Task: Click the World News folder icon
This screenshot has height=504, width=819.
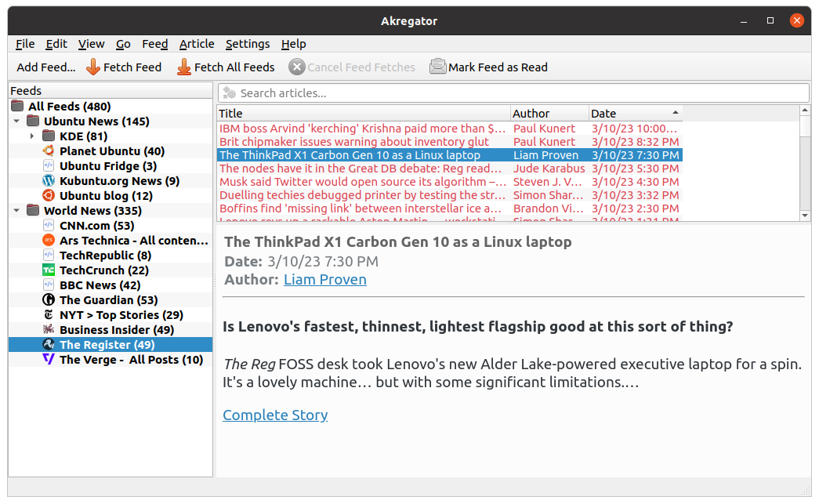Action: tap(33, 211)
